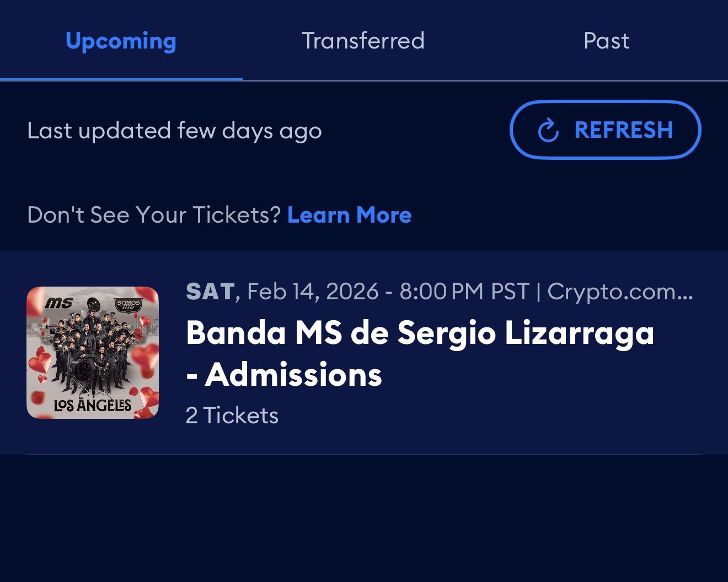The width and height of the screenshot is (728, 582).
Task: Tap the Don't See Your Tickets? text
Action: pyautogui.click(x=154, y=215)
